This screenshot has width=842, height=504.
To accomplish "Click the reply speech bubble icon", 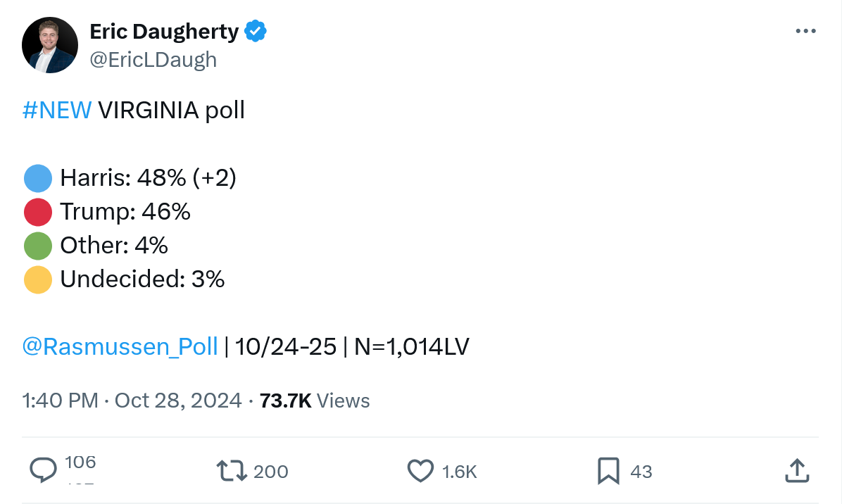I will (x=44, y=470).
